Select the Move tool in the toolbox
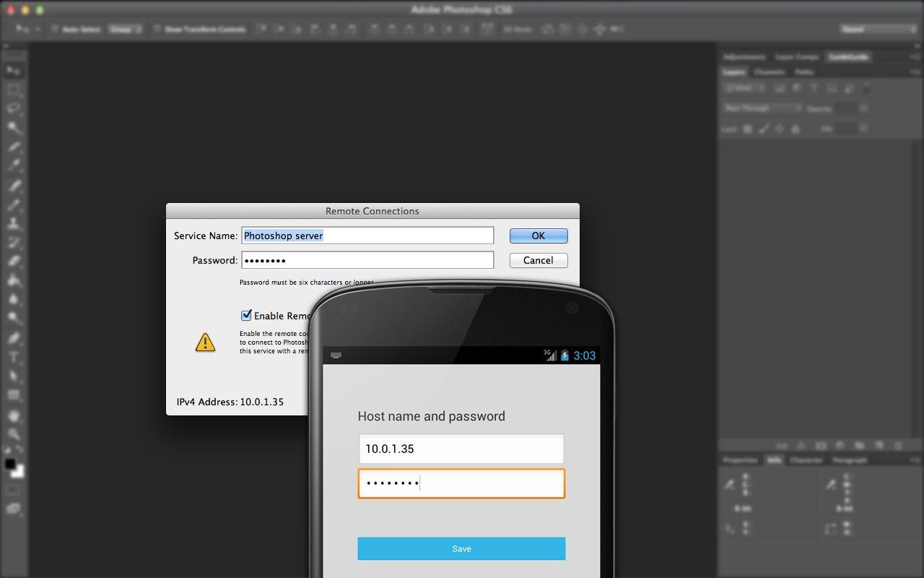The image size is (924, 578). (14, 71)
